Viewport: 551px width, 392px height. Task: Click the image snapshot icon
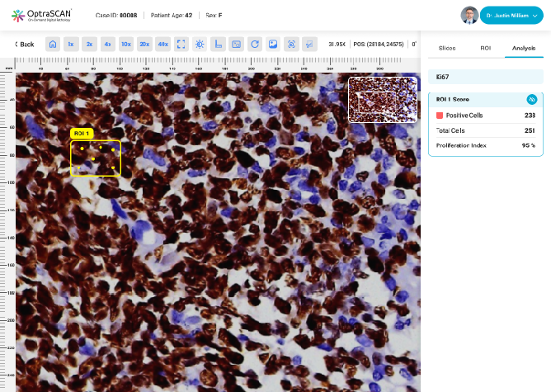pyautogui.click(x=272, y=44)
